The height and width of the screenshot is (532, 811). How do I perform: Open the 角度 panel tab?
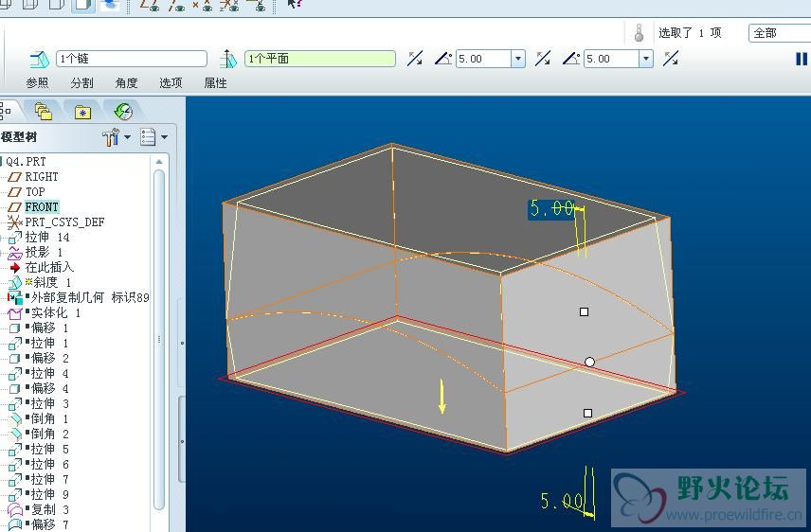point(126,82)
